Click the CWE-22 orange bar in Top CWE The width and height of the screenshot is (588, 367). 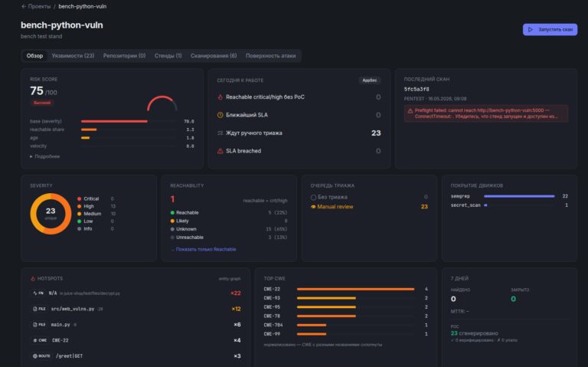pyautogui.click(x=355, y=289)
